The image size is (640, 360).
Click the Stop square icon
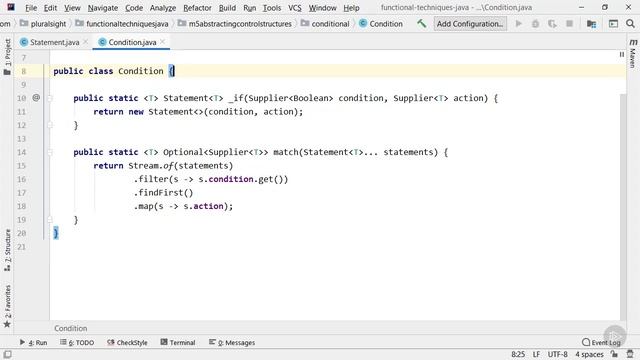569,24
